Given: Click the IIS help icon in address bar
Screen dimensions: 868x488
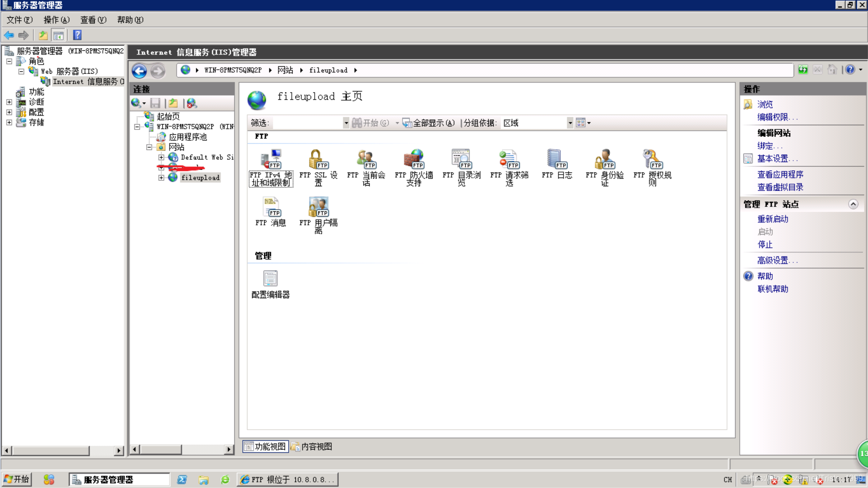Looking at the screenshot, I should [x=850, y=70].
